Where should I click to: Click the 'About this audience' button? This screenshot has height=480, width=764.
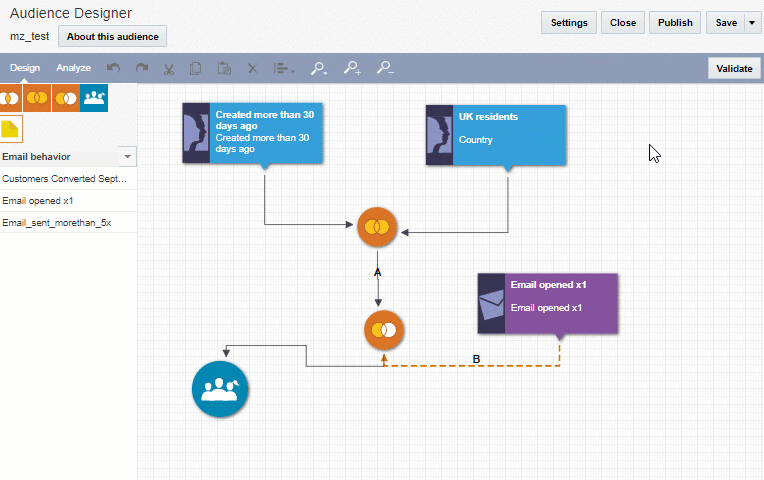[113, 37]
